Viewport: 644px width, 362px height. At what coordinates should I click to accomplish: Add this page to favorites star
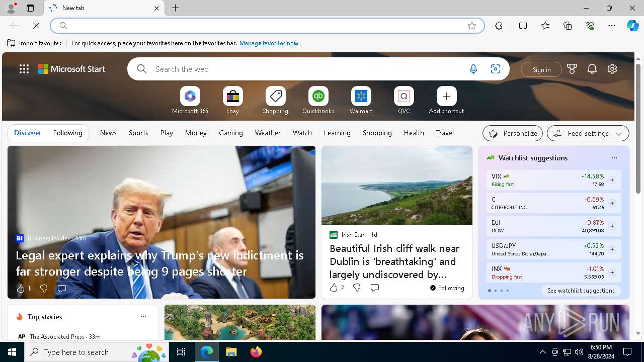click(x=472, y=26)
